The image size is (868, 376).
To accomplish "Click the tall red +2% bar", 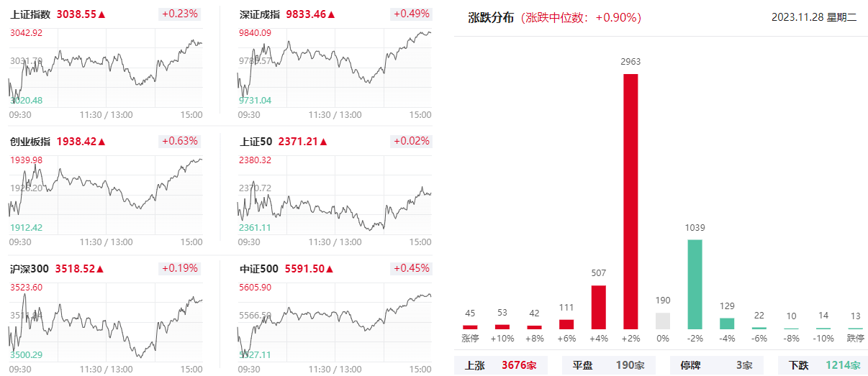I will pyautogui.click(x=630, y=201).
